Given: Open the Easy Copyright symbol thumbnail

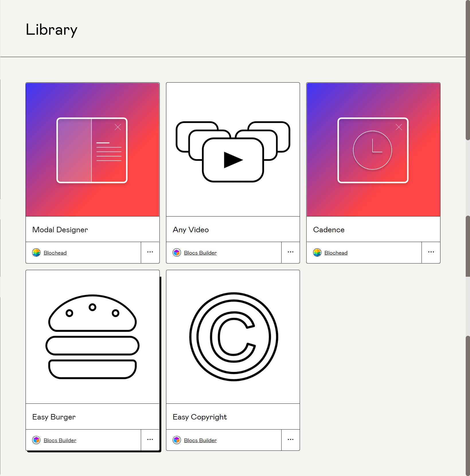Looking at the screenshot, I should (233, 337).
